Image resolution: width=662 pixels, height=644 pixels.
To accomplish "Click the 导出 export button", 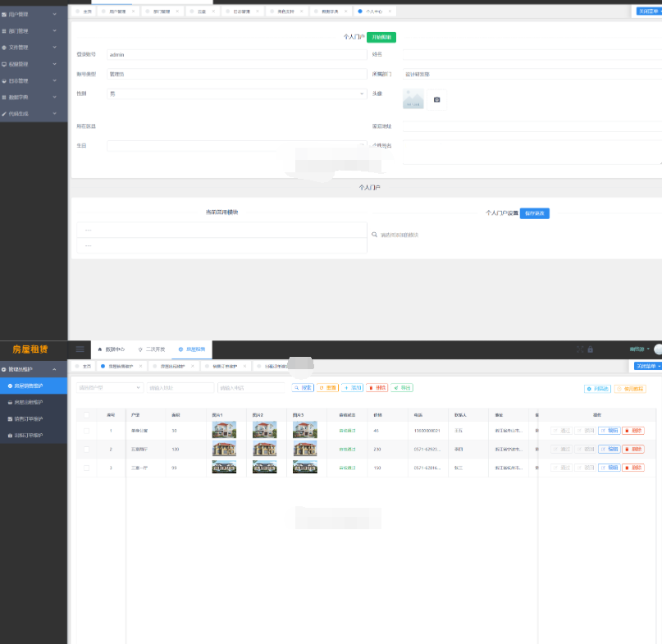I will pos(402,387).
